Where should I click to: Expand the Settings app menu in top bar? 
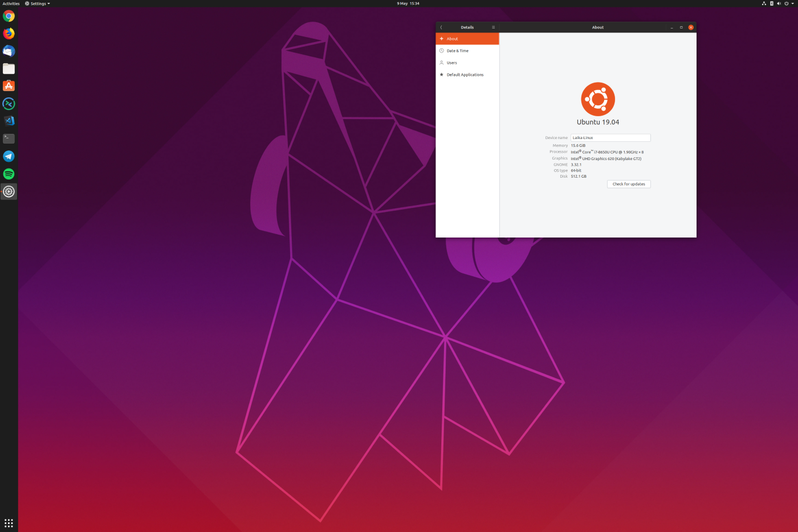(38, 3)
